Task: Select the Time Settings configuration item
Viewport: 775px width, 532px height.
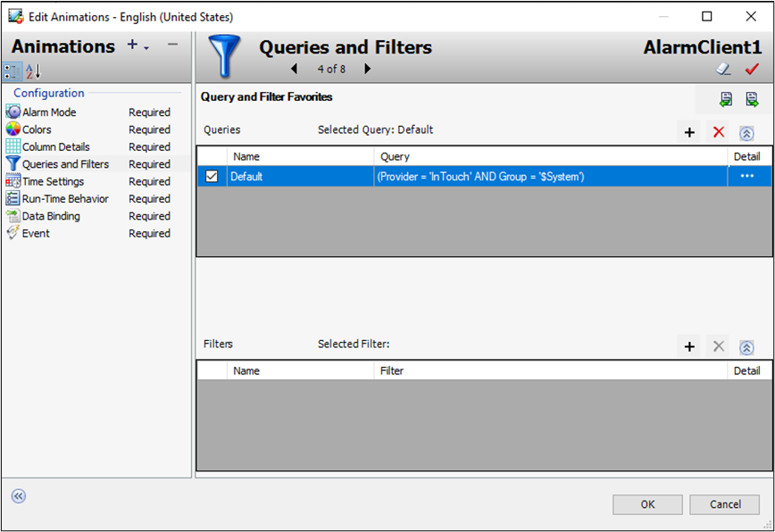Action: [54, 181]
